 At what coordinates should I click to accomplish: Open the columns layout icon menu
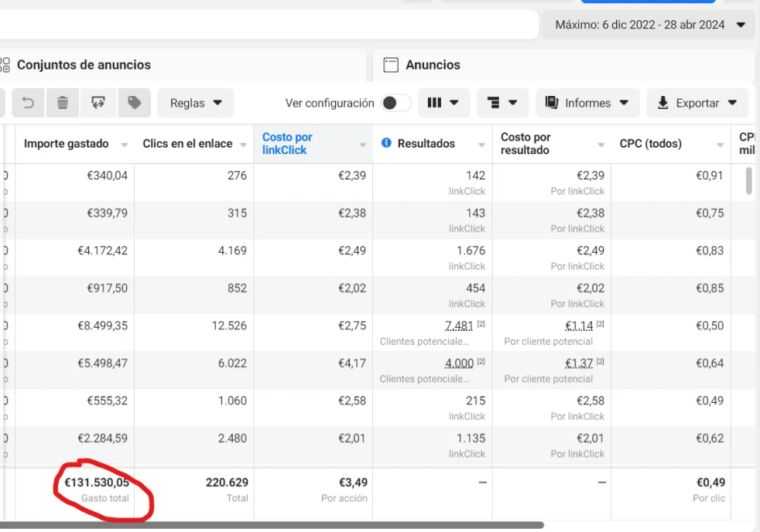[x=443, y=103]
